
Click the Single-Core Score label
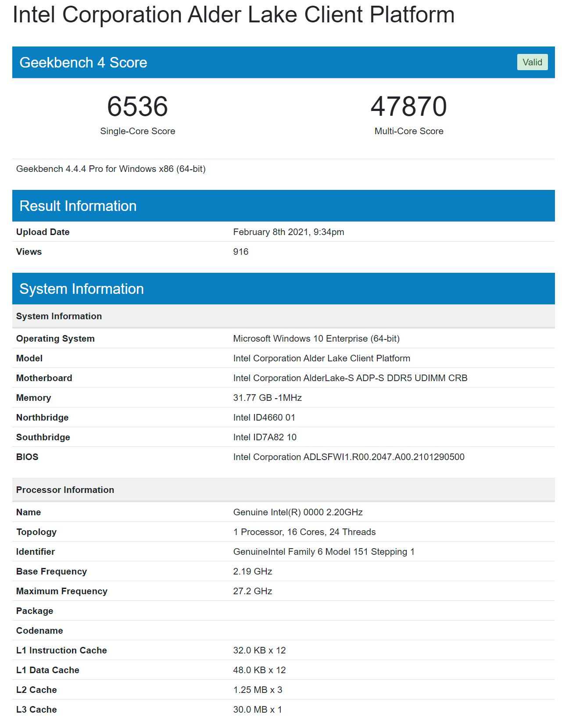pos(137,131)
